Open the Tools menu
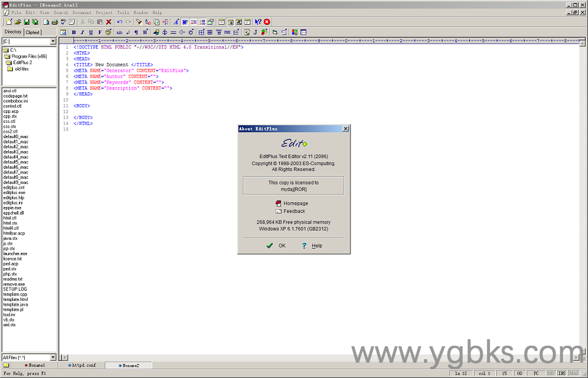The height and width of the screenshot is (378, 588). pyautogui.click(x=123, y=12)
